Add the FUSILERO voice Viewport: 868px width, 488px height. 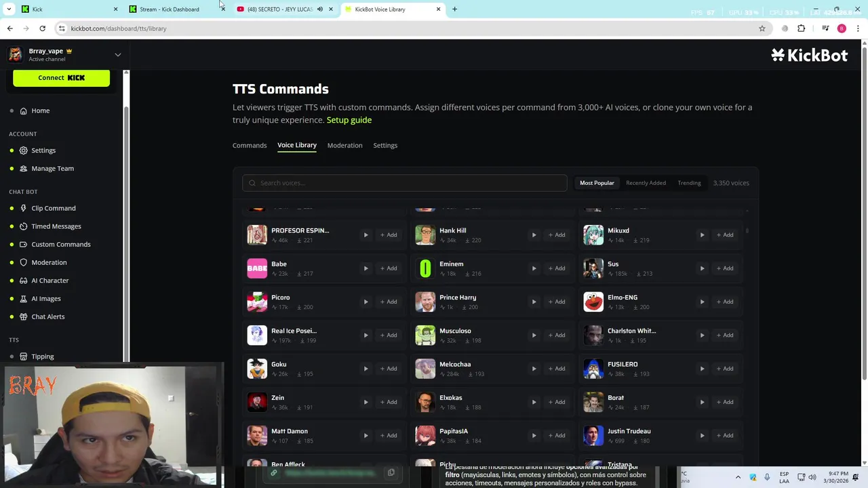coord(724,369)
